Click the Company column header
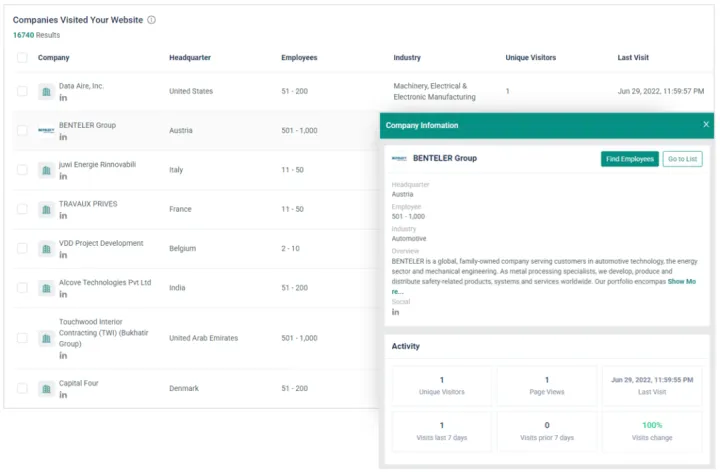Screen dimensions: 720x473 click(x=54, y=57)
